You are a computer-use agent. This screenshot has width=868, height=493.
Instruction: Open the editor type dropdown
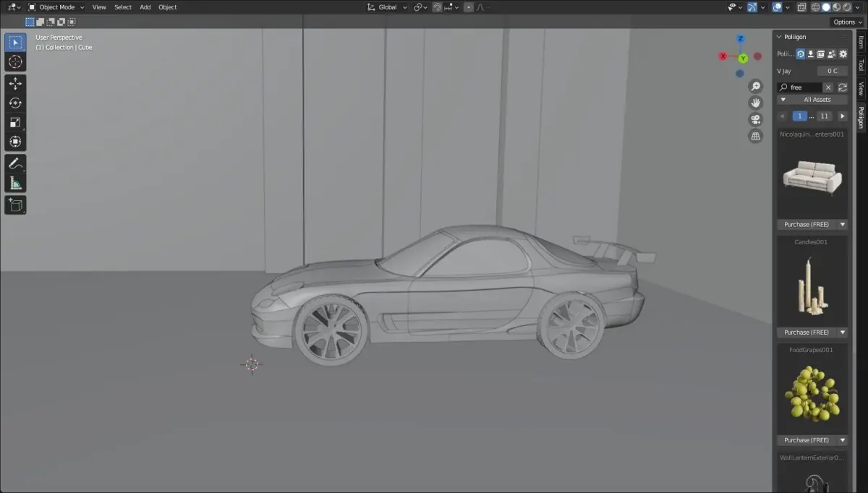tap(14, 7)
